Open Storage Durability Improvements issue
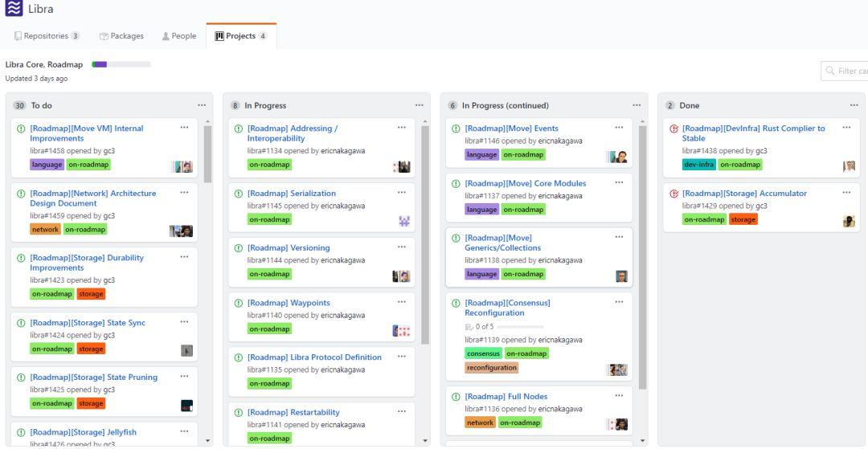Screen dimensions: 868x449 pyautogui.click(x=86, y=263)
